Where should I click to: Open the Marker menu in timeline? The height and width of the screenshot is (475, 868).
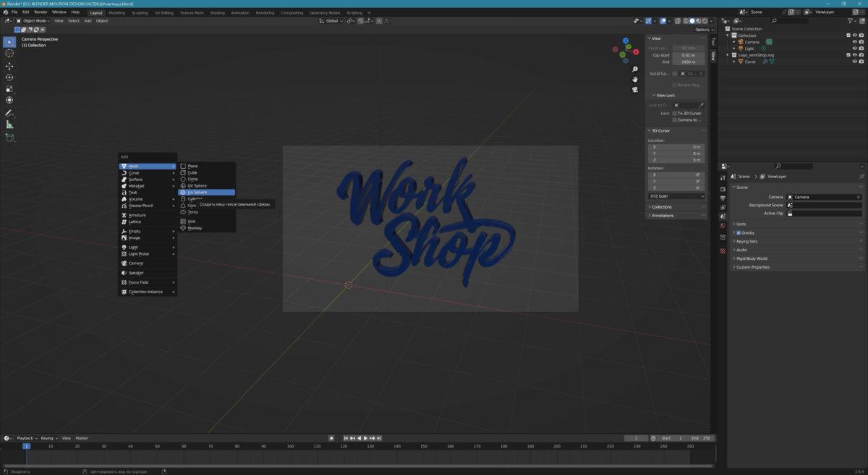point(82,438)
